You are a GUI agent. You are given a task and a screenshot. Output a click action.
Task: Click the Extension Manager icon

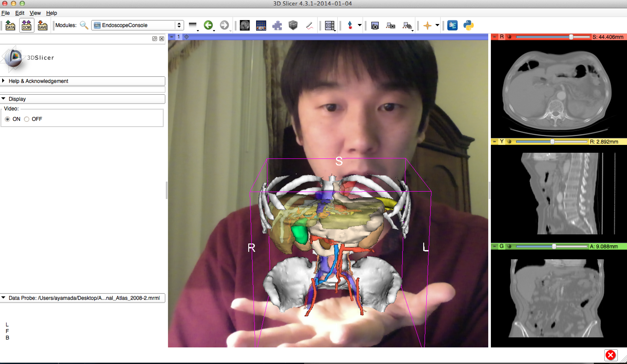[452, 25]
